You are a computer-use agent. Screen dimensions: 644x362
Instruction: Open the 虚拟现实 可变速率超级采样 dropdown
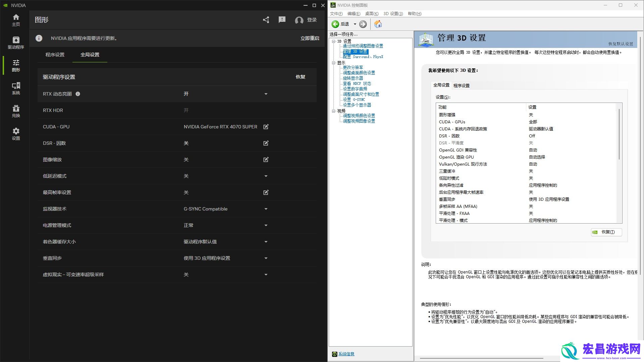266,275
